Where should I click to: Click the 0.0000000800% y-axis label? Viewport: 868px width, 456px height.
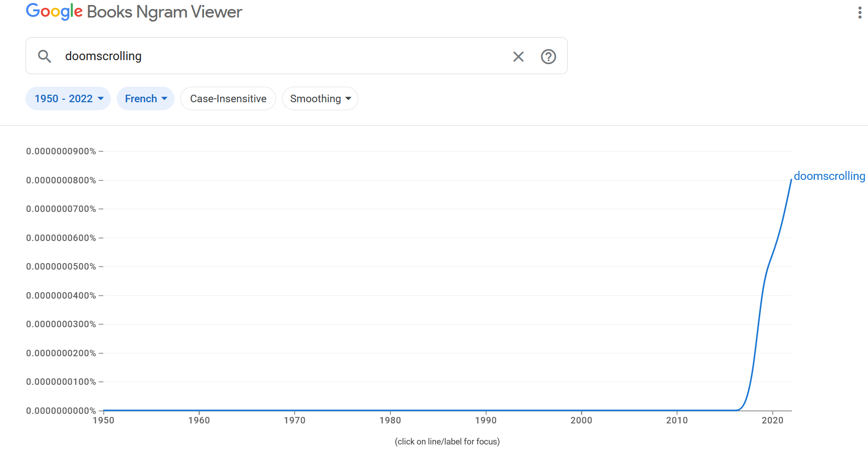pos(61,180)
